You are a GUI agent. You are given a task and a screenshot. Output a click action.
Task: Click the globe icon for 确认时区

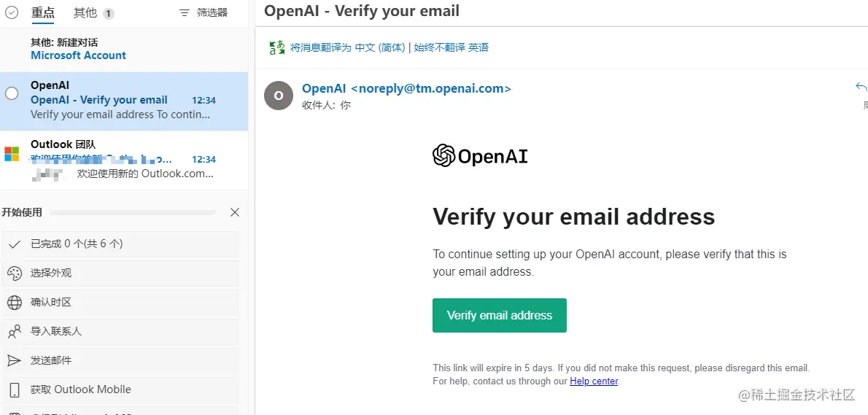point(14,303)
